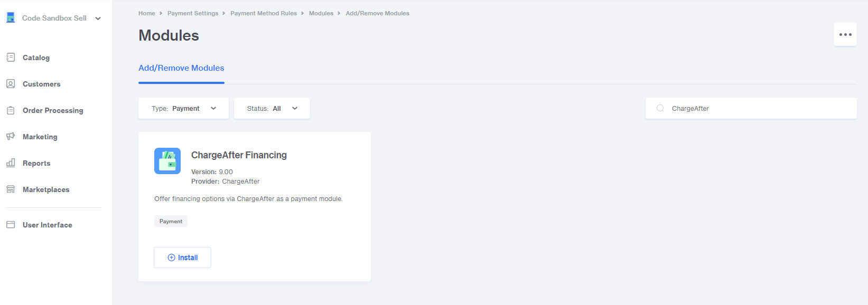Click the Add/Remove Modules breadcrumb
The height and width of the screenshot is (305, 868).
(377, 13)
